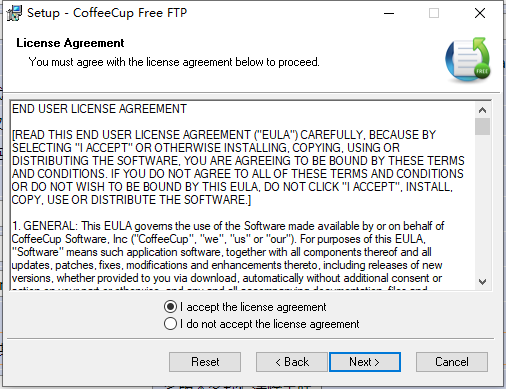The image size is (506, 389).
Task: Minimize the Setup window
Action: pyautogui.click(x=389, y=13)
